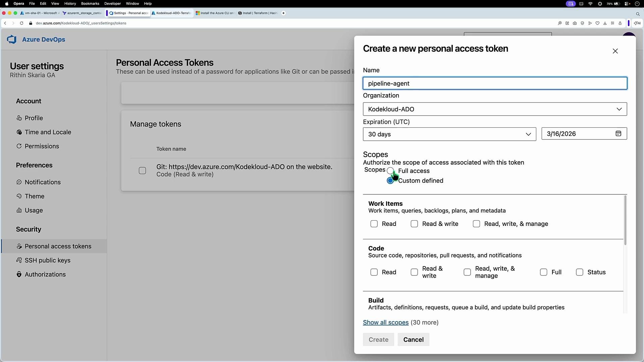Open the Edit menu
This screenshot has width=644, height=362.
pyautogui.click(x=43, y=4)
